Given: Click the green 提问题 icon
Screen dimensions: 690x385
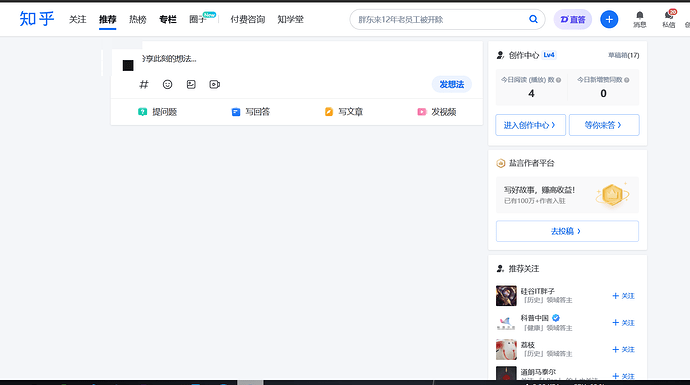Looking at the screenshot, I should pos(142,112).
